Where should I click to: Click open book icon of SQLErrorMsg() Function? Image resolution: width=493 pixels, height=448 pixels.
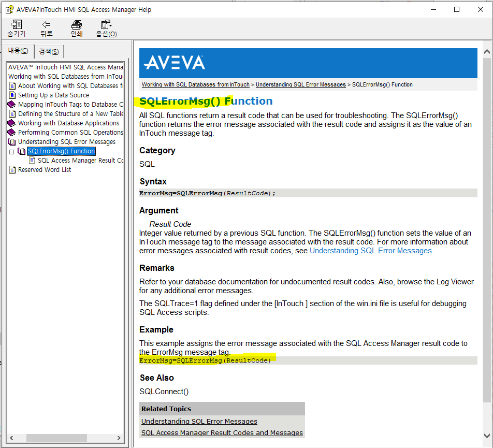pyautogui.click(x=21, y=151)
